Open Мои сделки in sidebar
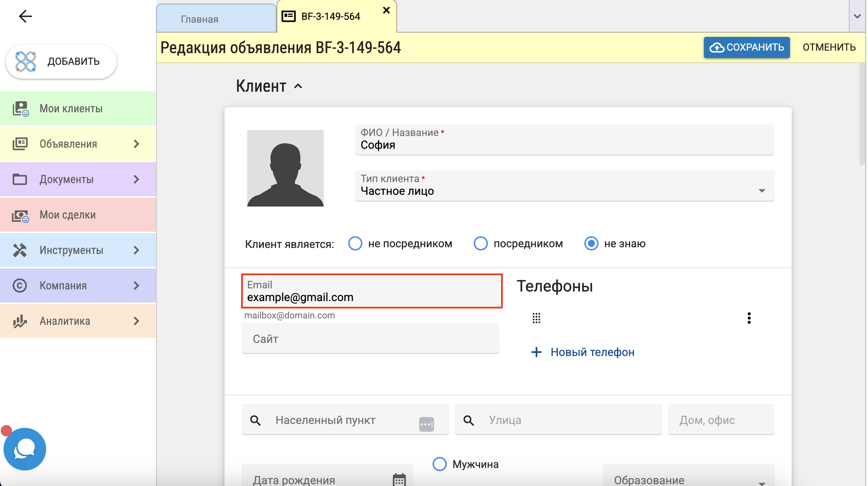This screenshot has height=486, width=868. click(78, 215)
